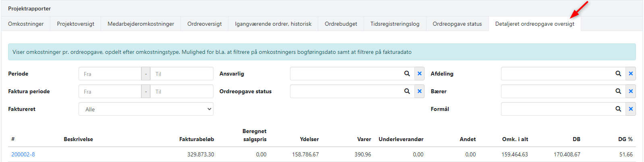Click search icon in Ordreopgave status field

(x=407, y=91)
